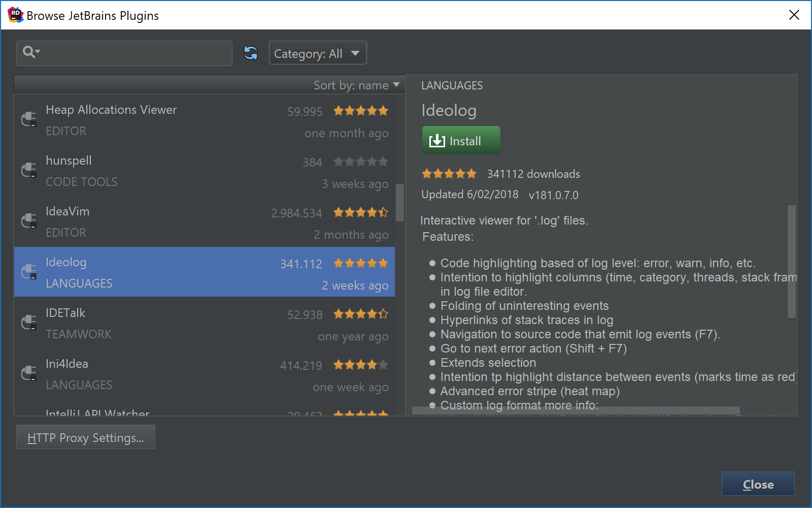The image size is (812, 508).
Task: Open the Sort by: name dropdown
Action: tap(356, 85)
